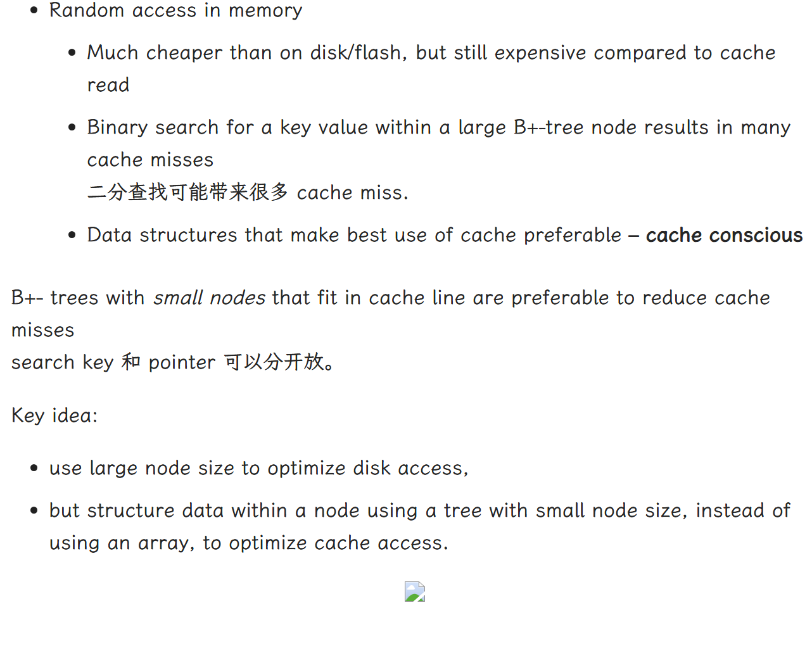Click the phrase "expensive compared to cache"
Image resolution: width=812 pixels, height=658 pixels.
[x=635, y=53]
